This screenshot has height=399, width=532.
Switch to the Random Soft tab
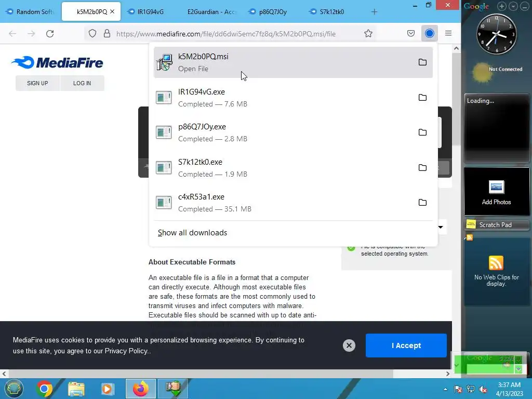pyautogui.click(x=31, y=11)
